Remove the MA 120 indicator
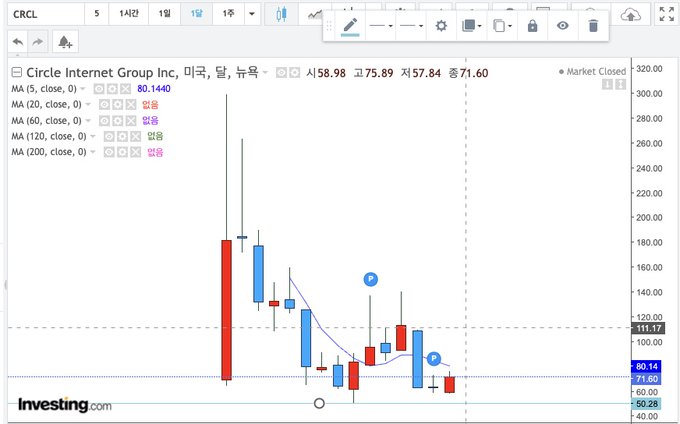Image resolution: width=680 pixels, height=424 pixels. 136,137
